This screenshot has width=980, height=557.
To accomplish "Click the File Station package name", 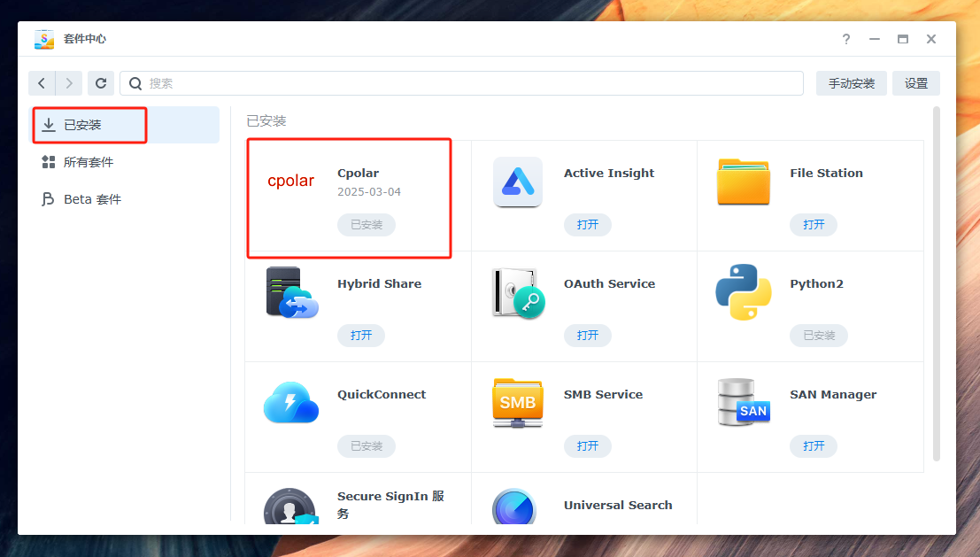I will [826, 174].
